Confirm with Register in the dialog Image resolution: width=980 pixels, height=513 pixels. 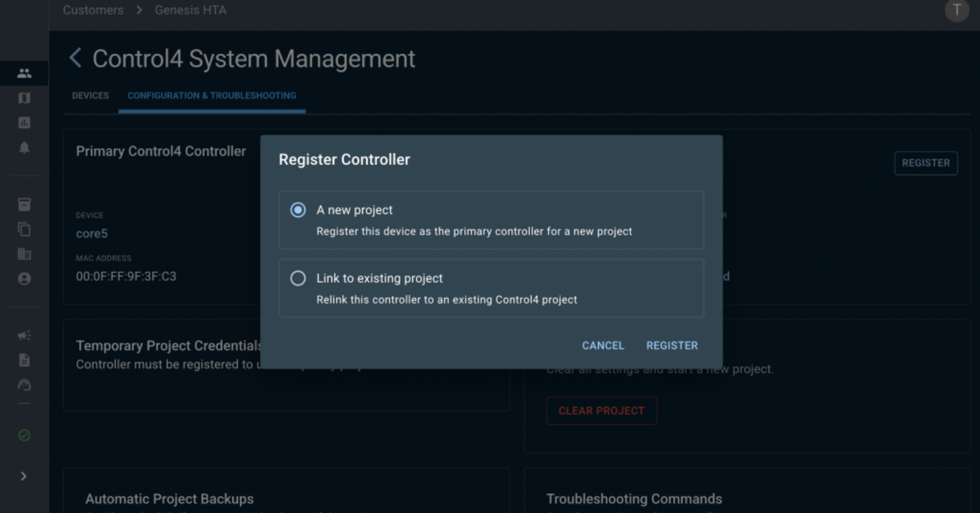click(672, 346)
